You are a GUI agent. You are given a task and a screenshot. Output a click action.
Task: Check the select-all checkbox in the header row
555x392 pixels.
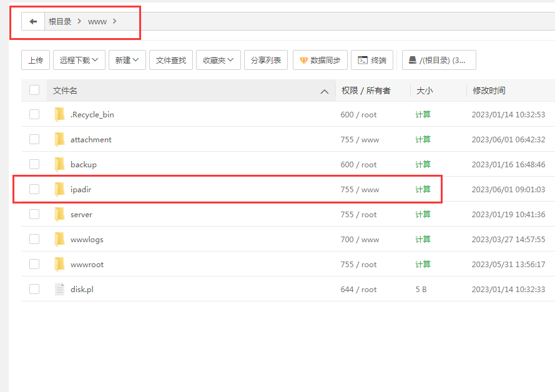pos(34,90)
